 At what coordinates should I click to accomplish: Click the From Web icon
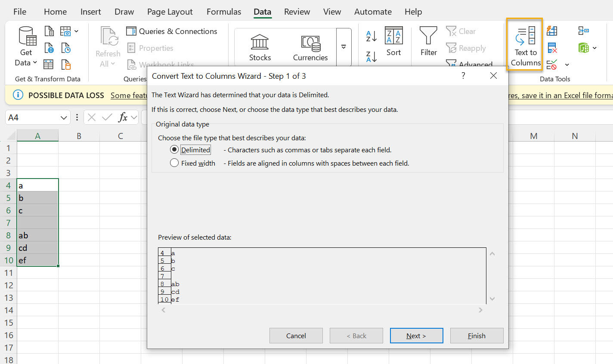[49, 48]
